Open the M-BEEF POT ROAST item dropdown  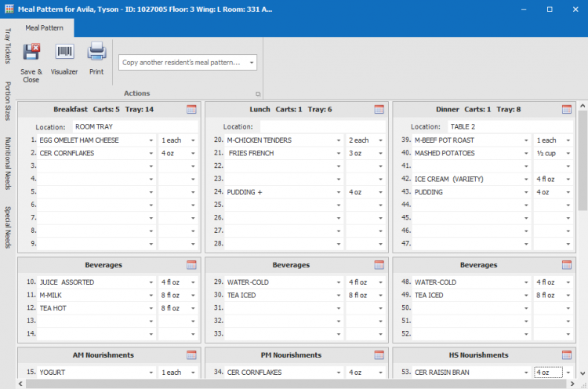[526, 140]
